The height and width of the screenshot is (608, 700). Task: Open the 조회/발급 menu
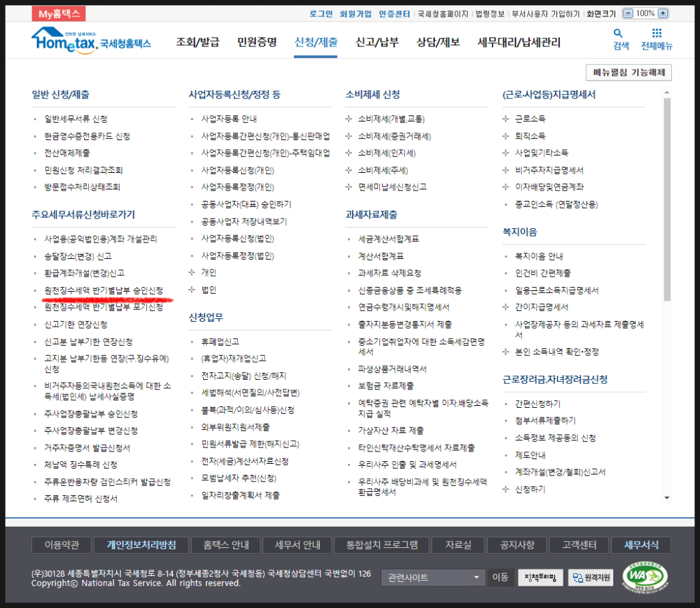pos(198,42)
